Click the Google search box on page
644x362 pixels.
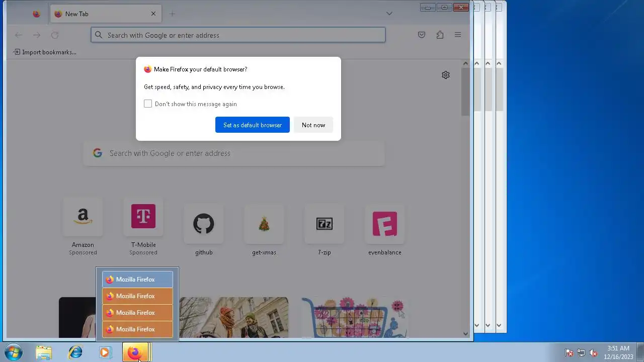[x=234, y=153]
